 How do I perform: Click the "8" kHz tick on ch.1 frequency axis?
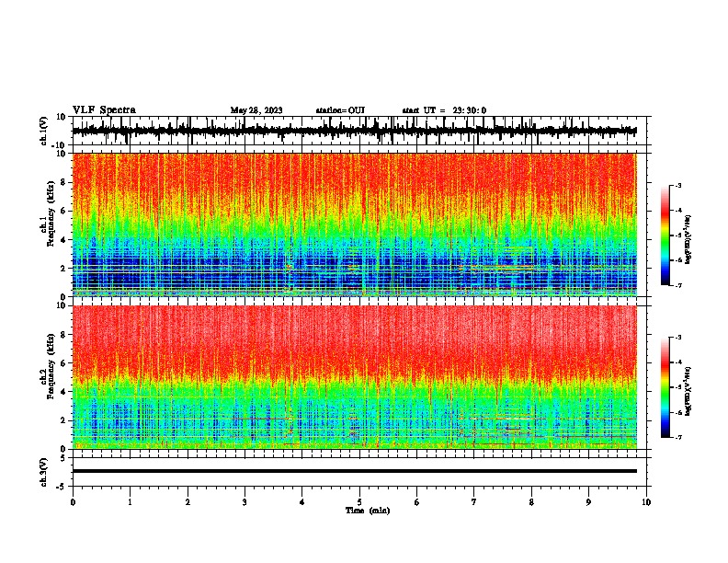coord(64,182)
